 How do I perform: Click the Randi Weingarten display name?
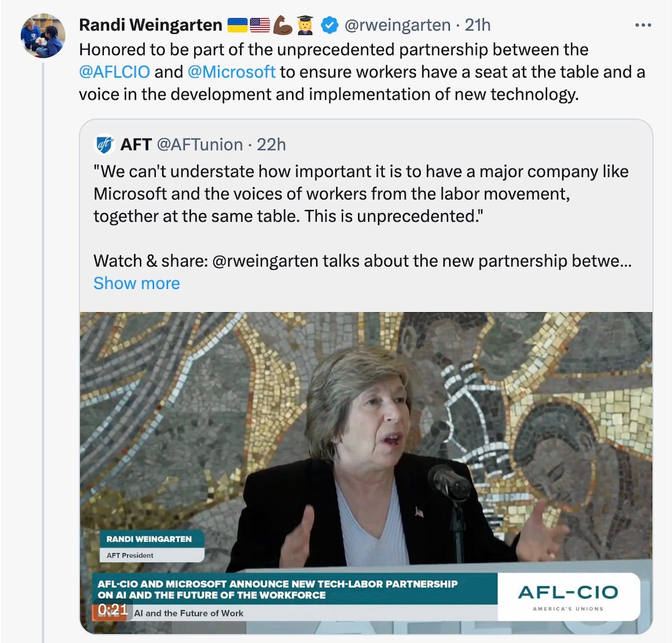tap(150, 25)
